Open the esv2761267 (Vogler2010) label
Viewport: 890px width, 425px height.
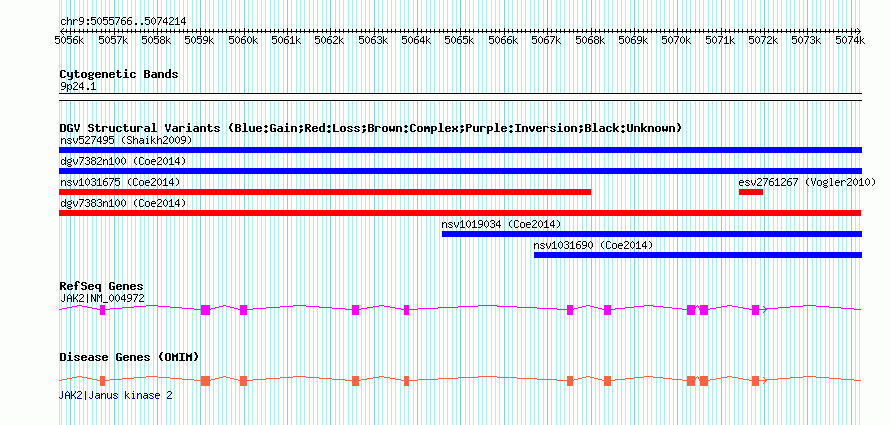[807, 182]
